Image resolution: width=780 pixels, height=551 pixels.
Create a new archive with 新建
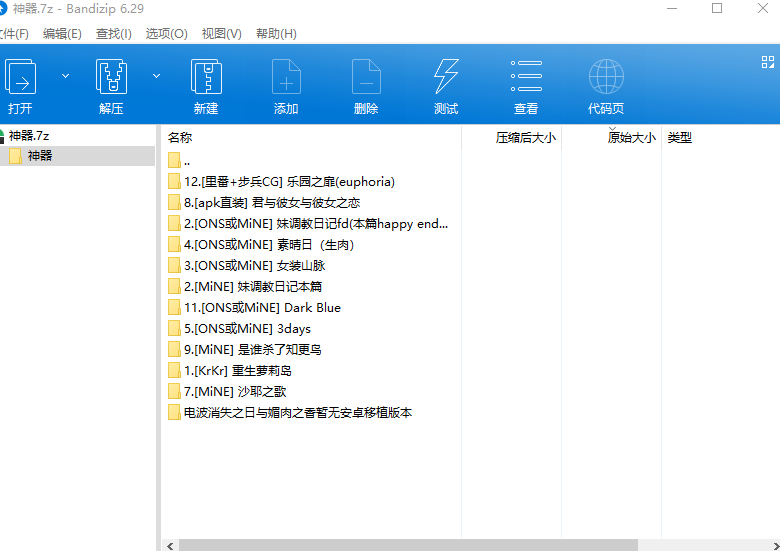point(206,77)
